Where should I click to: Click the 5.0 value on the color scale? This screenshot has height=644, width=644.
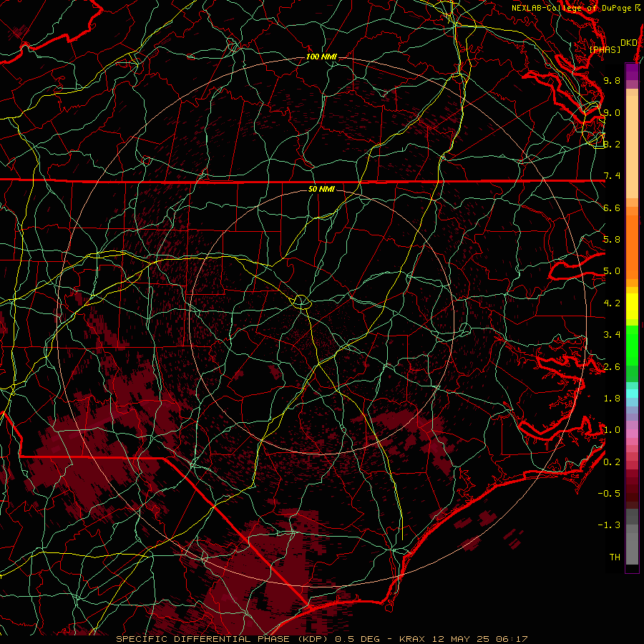click(x=612, y=271)
